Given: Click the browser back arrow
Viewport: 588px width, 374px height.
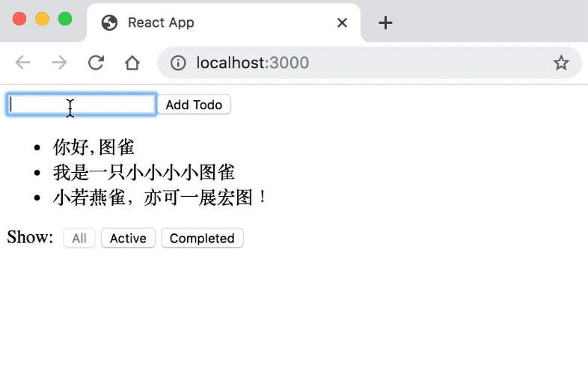Looking at the screenshot, I should pos(22,63).
